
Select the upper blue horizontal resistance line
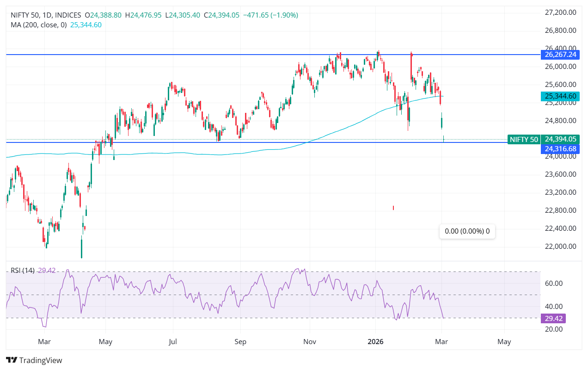click(231, 55)
